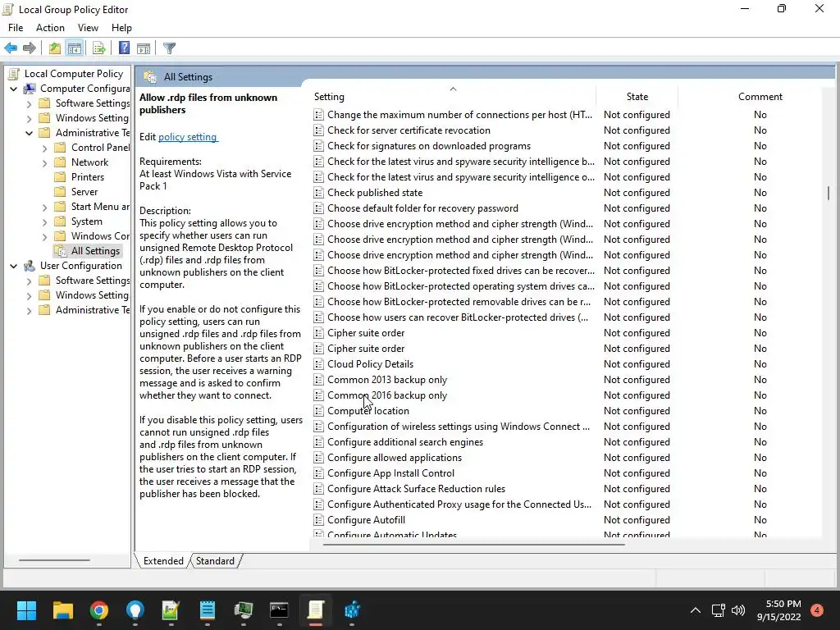Toggle Show/Hide Console Tree icon

pos(75,48)
